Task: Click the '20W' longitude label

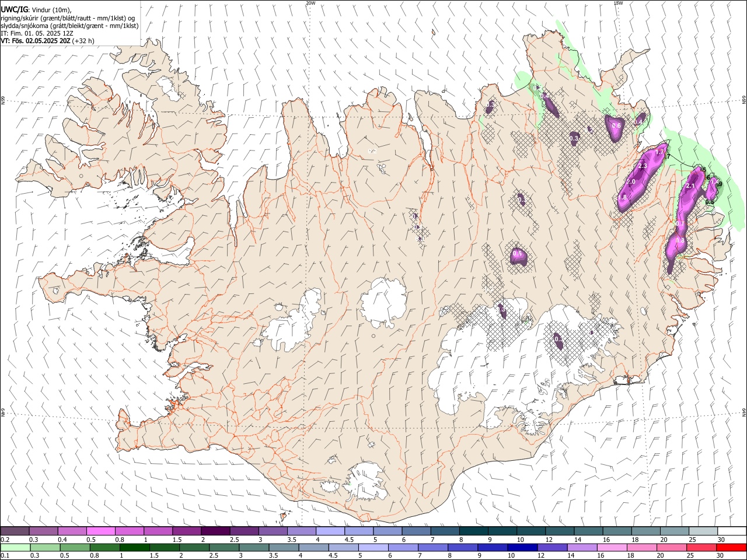Action: pos(310,3)
